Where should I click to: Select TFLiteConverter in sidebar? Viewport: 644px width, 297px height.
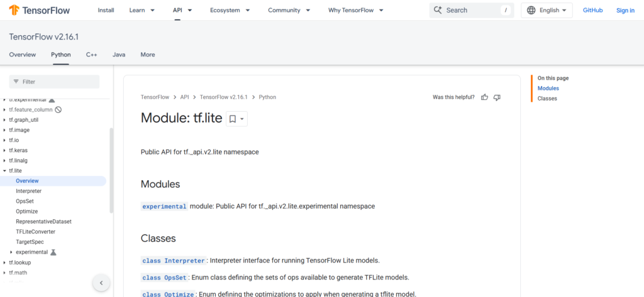(35, 231)
